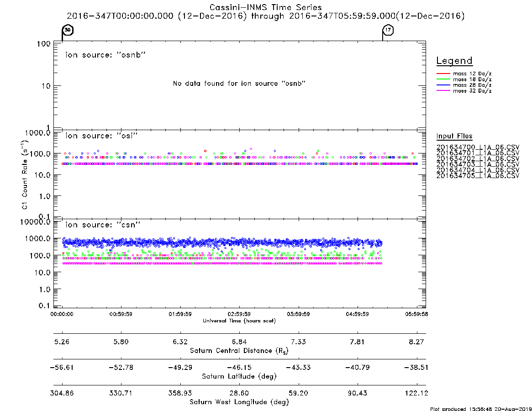Screen dimensions: 532x411
Task: Click the 'Plot produced' timestamp text
Action: (x=481, y=409)
